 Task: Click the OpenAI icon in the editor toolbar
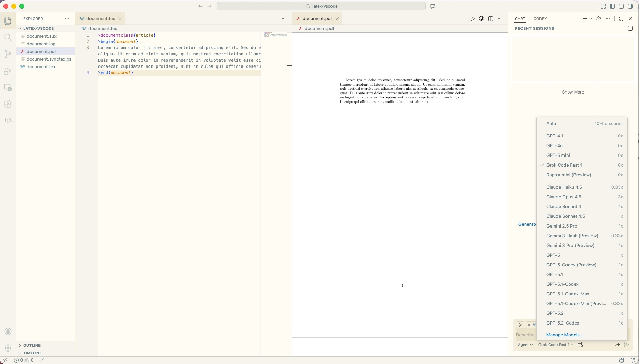pos(482,19)
